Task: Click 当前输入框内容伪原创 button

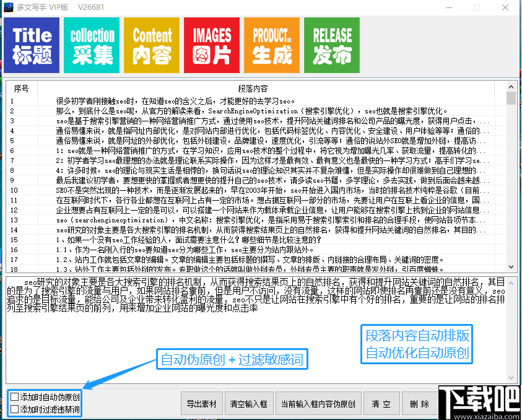Action: pos(318,404)
